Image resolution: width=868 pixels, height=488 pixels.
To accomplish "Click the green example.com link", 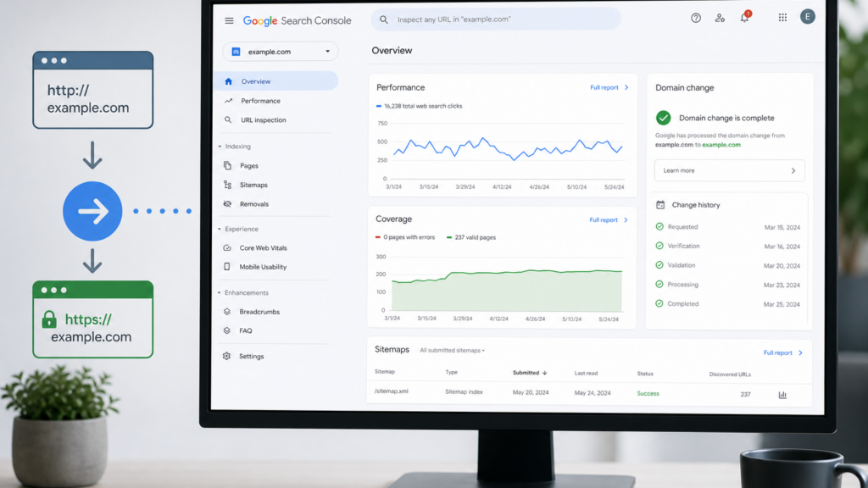I will 721,145.
